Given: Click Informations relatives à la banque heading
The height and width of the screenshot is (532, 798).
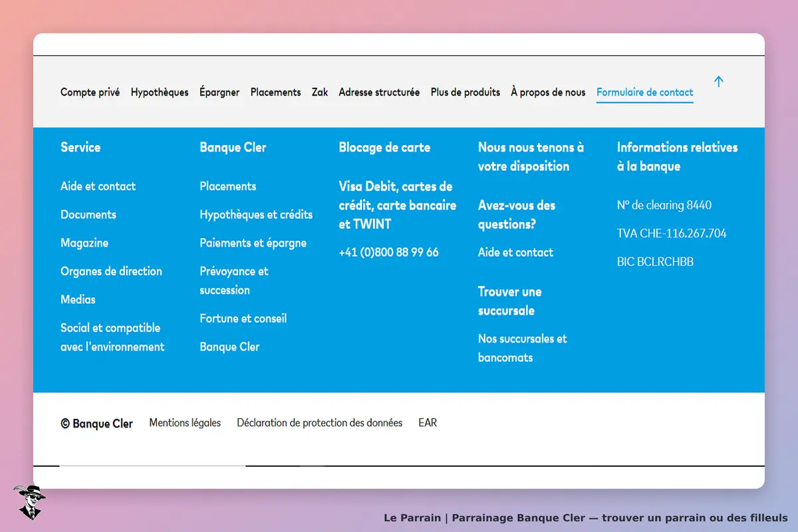Looking at the screenshot, I should [678, 157].
